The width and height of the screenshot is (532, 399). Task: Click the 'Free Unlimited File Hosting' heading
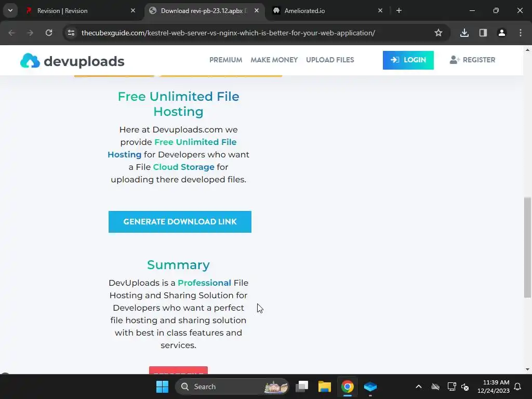click(x=179, y=104)
